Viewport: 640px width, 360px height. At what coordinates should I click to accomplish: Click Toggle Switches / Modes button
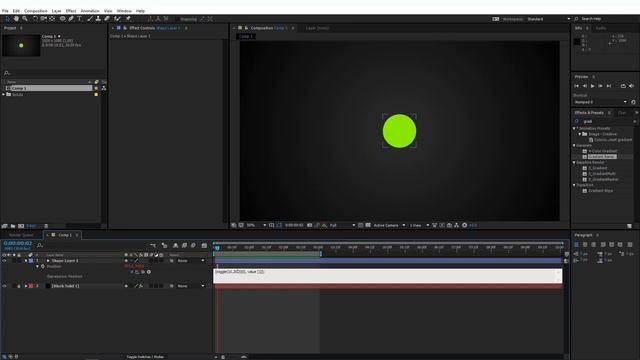(x=145, y=357)
